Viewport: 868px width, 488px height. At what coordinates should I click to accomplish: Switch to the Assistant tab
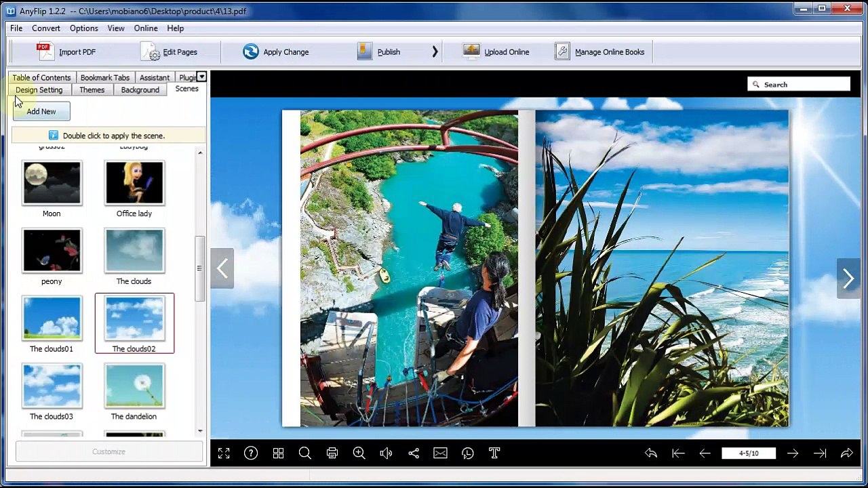point(155,77)
